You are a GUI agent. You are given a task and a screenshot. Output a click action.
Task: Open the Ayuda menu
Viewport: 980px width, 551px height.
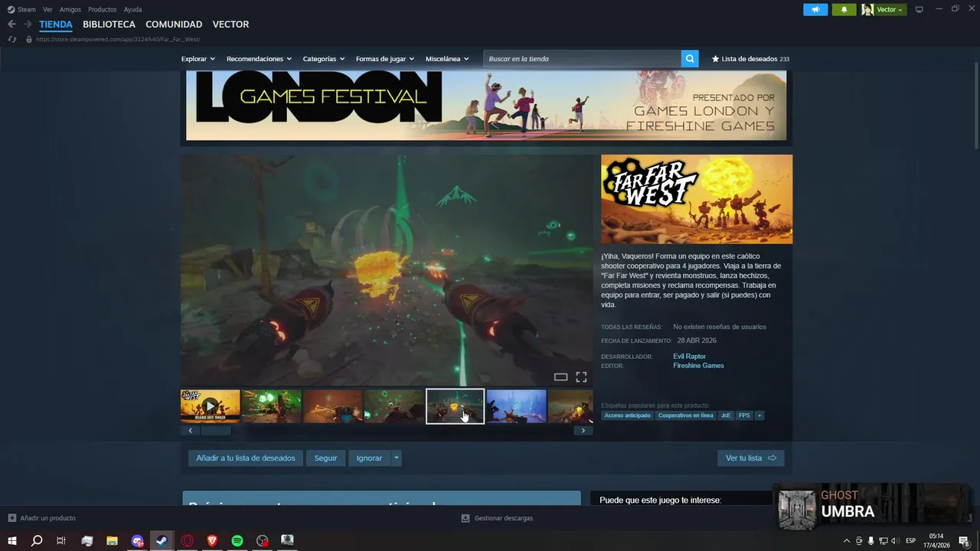[x=132, y=9]
